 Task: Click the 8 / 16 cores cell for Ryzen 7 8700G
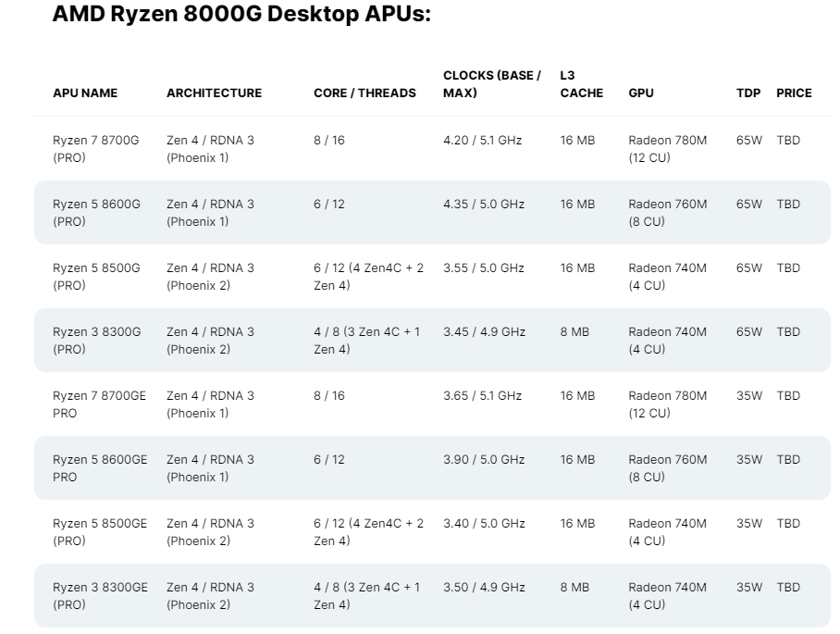[x=329, y=141]
